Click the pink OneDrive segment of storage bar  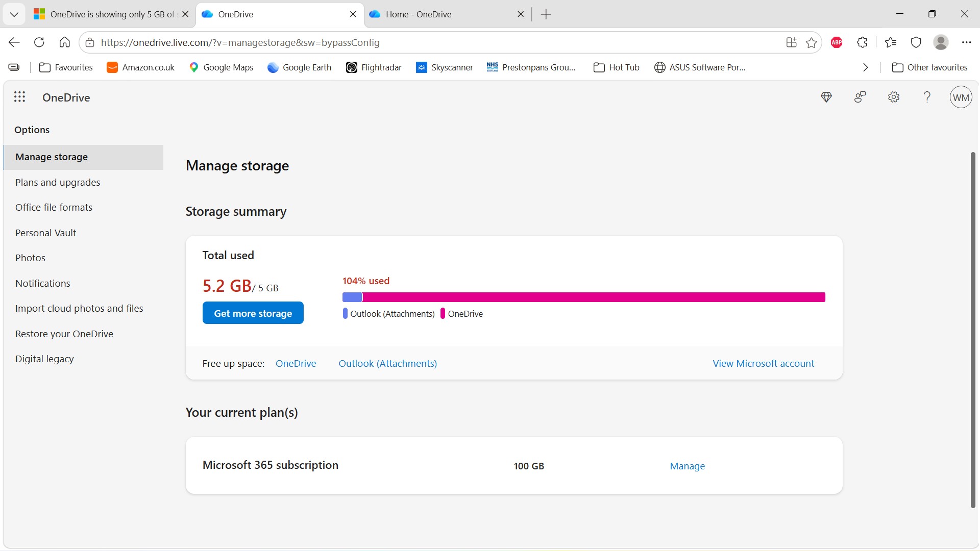[594, 297]
